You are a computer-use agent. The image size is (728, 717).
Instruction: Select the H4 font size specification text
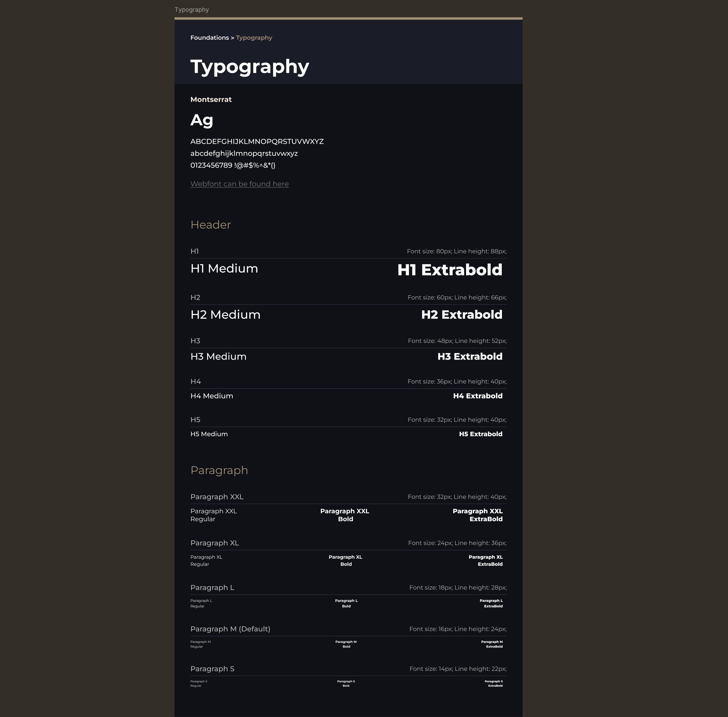457,381
